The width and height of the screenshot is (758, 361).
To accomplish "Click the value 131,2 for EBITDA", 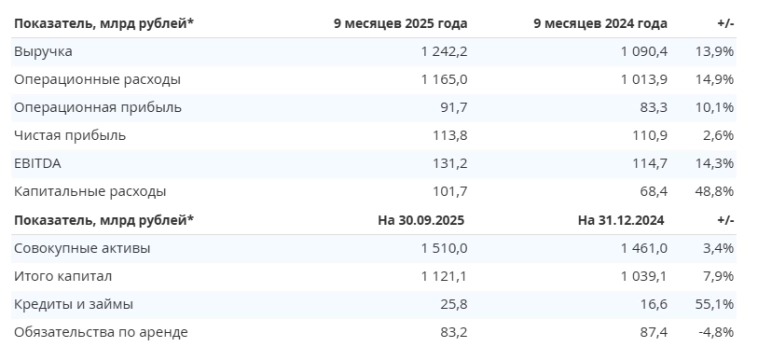I will coord(450,163).
